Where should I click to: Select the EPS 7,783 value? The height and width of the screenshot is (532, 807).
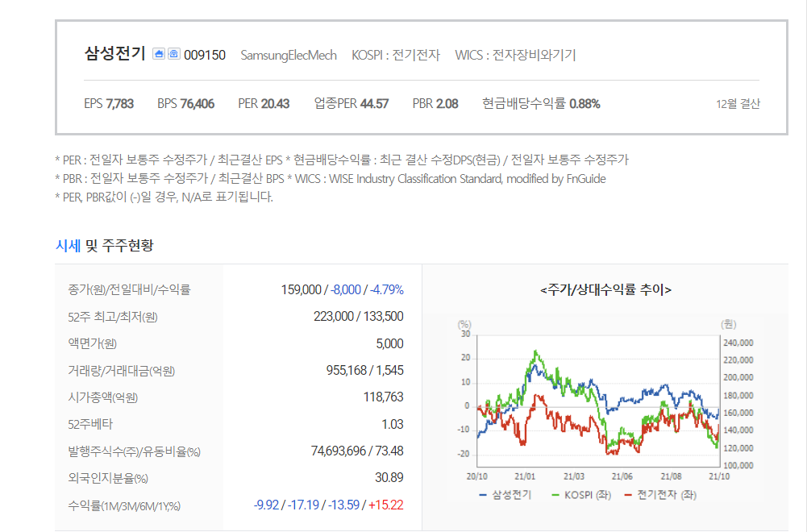coord(109,104)
